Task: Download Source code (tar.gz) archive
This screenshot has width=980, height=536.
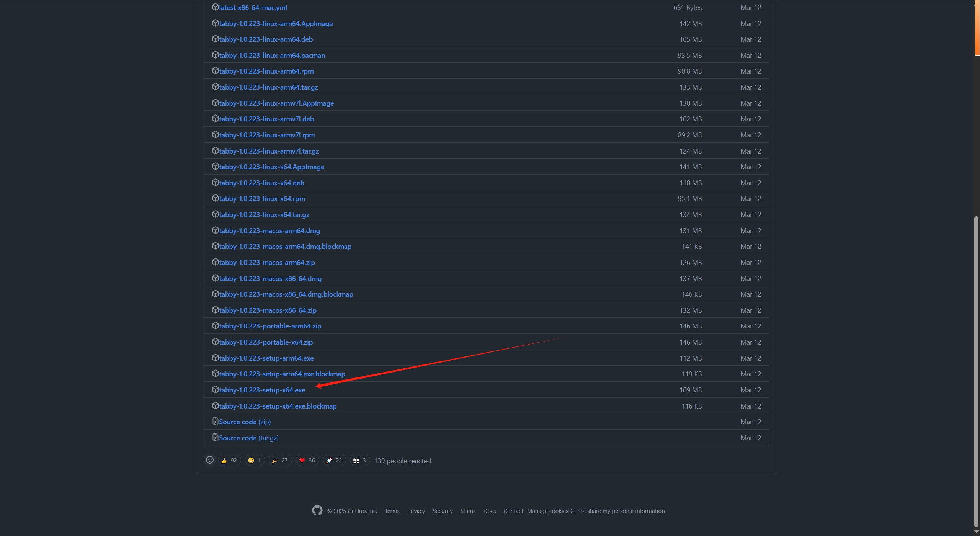Action: pyautogui.click(x=249, y=438)
